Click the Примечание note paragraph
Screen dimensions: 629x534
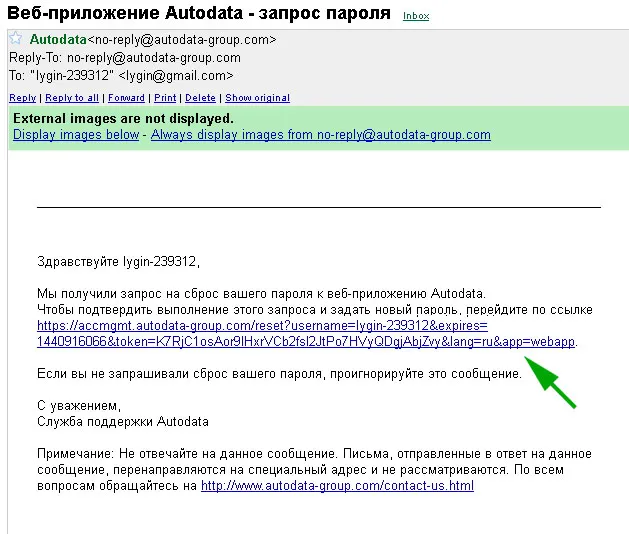point(314,470)
